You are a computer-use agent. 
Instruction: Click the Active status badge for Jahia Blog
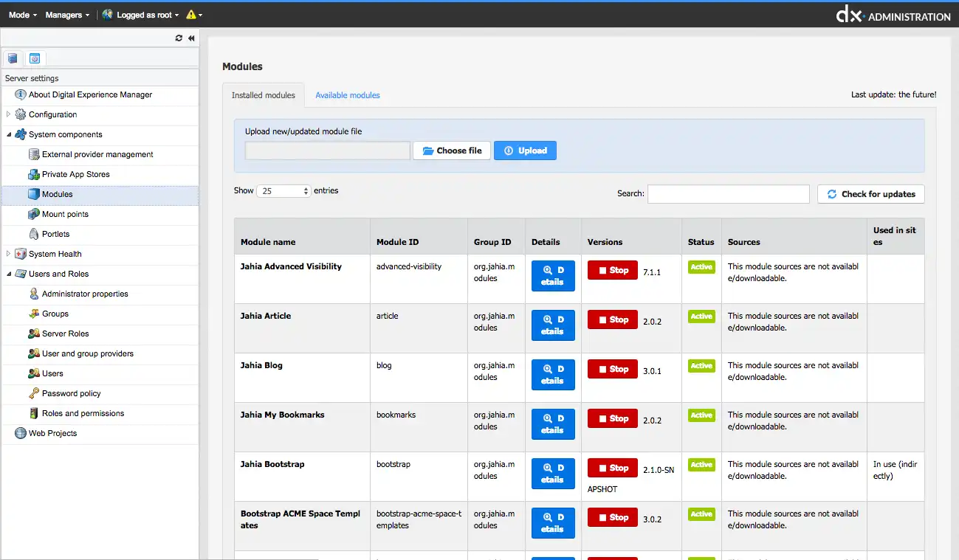coord(701,366)
